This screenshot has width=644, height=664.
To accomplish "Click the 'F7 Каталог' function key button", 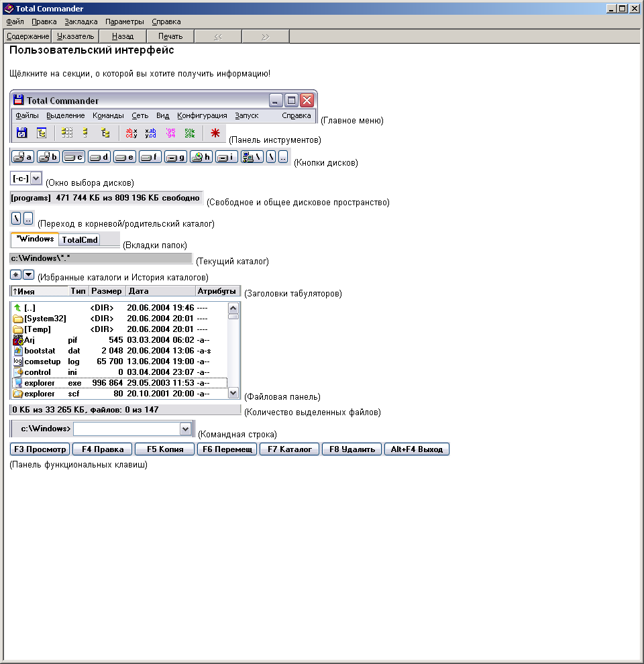I will click(289, 449).
